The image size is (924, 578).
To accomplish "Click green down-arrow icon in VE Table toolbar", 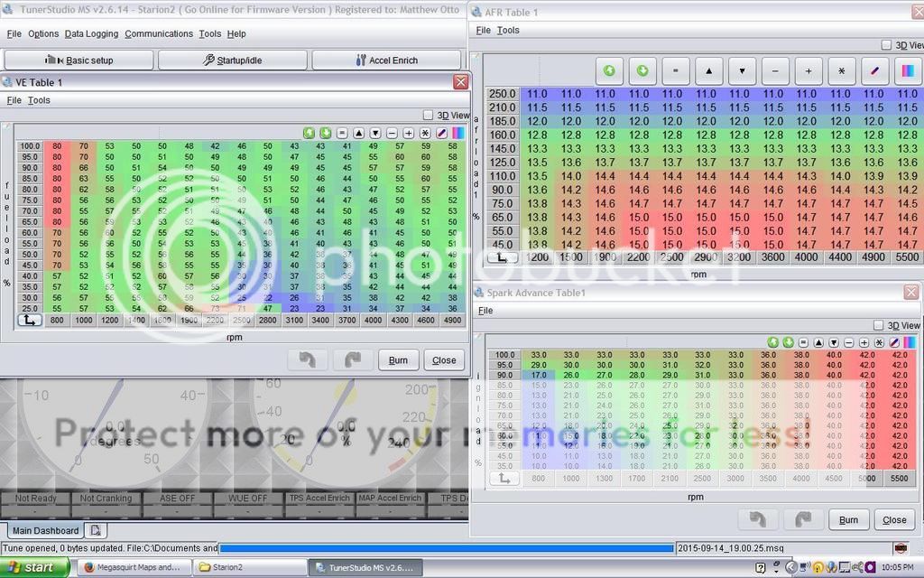I will click(x=325, y=134).
